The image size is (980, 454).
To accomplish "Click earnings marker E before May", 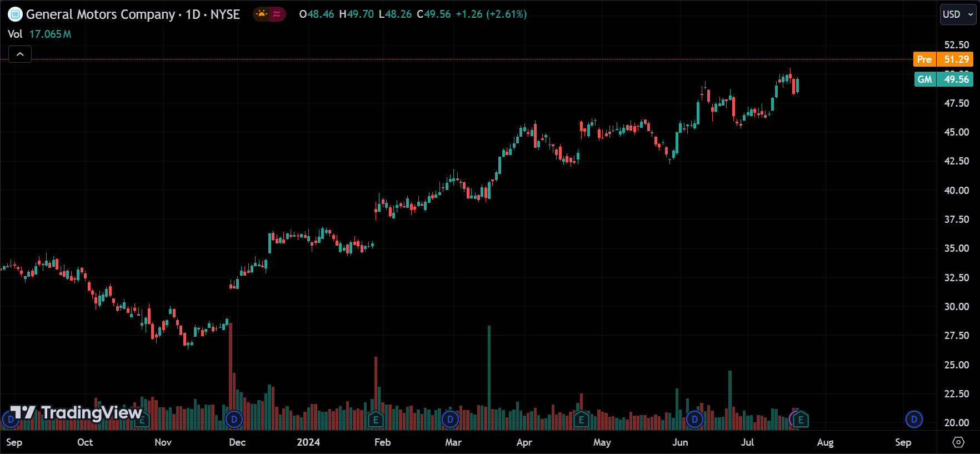I will coord(581,420).
